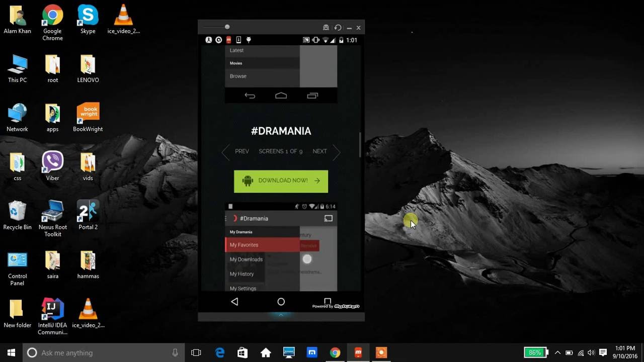The width and height of the screenshot is (644, 362).
Task: Click the Mobizen ghost icon in title bar
Action: (x=326, y=28)
